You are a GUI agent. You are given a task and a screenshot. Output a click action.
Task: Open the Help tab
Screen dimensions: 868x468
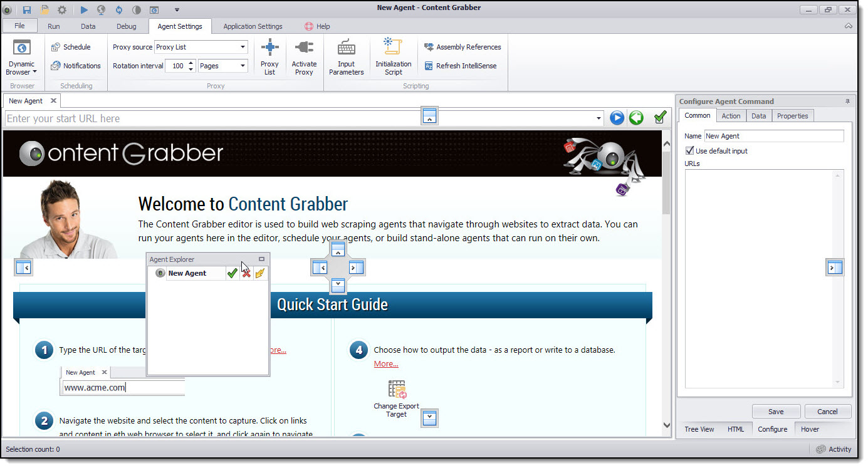point(317,26)
